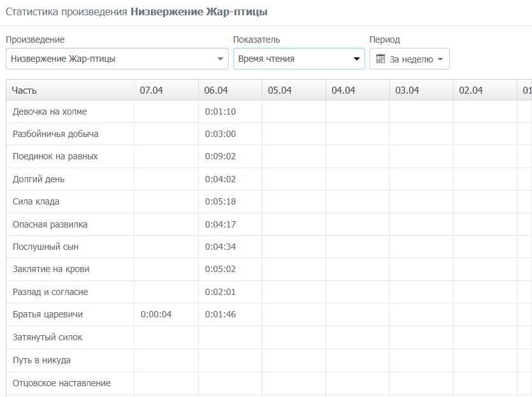The image size is (532, 397).
Task: Click the 05.04 column header
Action: click(x=280, y=90)
